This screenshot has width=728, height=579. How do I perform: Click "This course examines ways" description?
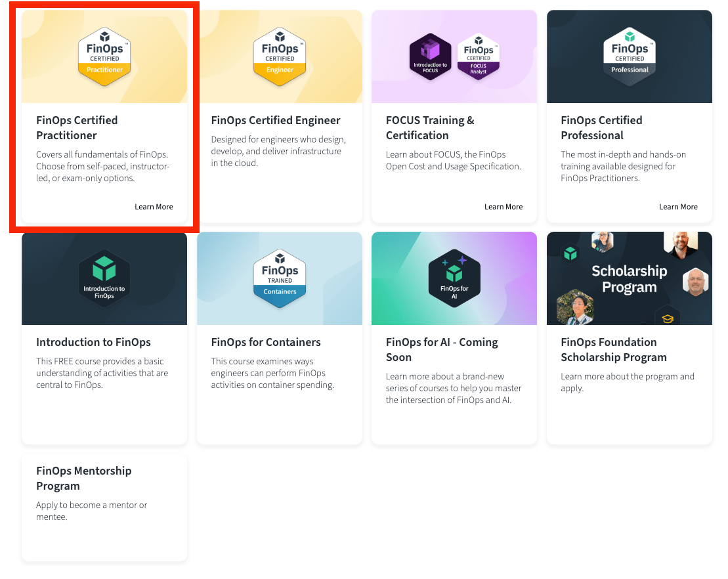coord(272,374)
